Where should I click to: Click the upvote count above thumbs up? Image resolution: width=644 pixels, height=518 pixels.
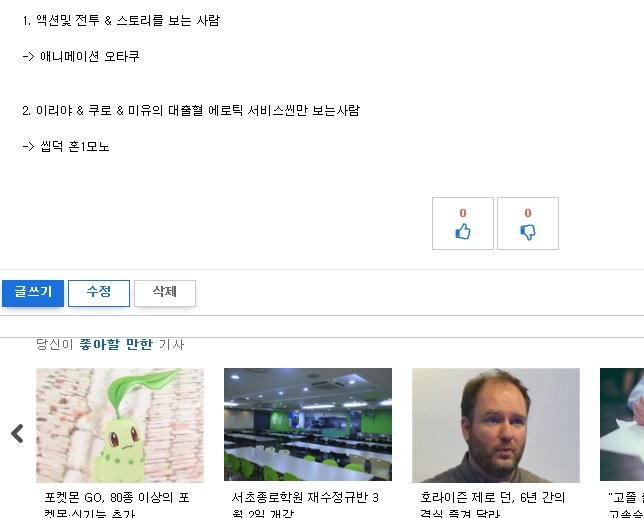[463, 213]
